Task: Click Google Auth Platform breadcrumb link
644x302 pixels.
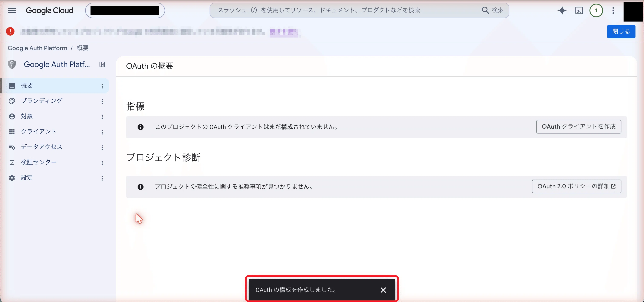Action: pyautogui.click(x=37, y=48)
